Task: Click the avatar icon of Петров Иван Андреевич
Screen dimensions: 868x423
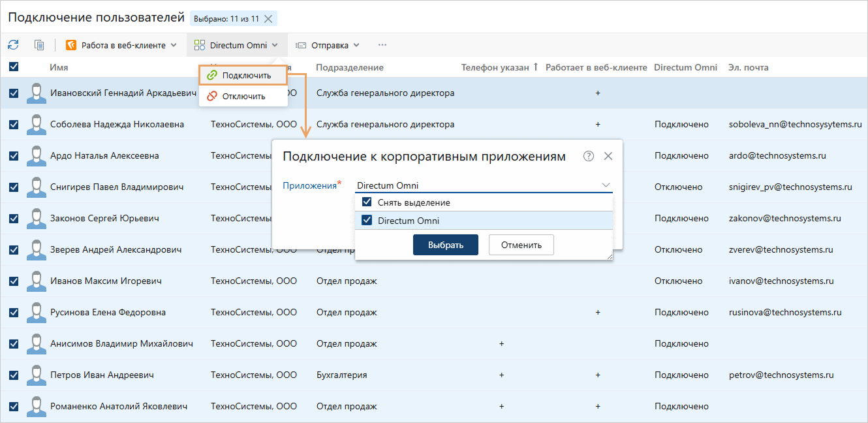Action: [x=37, y=375]
